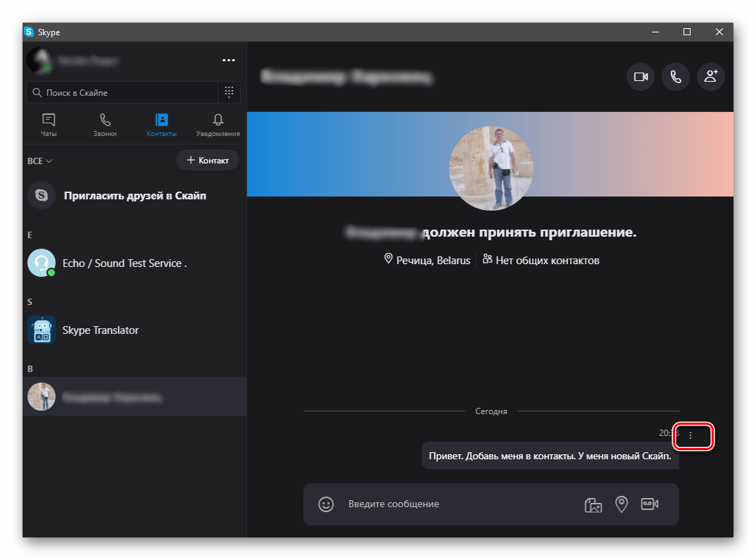Click the contact's large profile photo

coord(491,168)
